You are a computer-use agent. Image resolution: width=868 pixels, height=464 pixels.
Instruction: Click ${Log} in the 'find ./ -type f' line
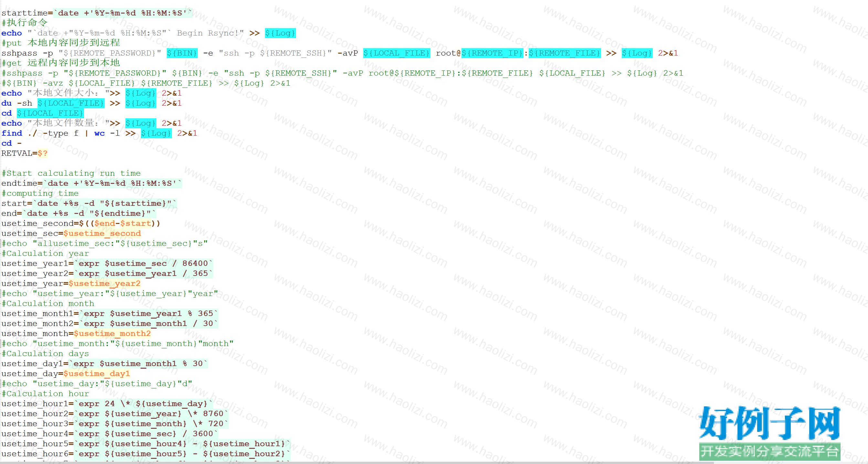pyautogui.click(x=156, y=133)
